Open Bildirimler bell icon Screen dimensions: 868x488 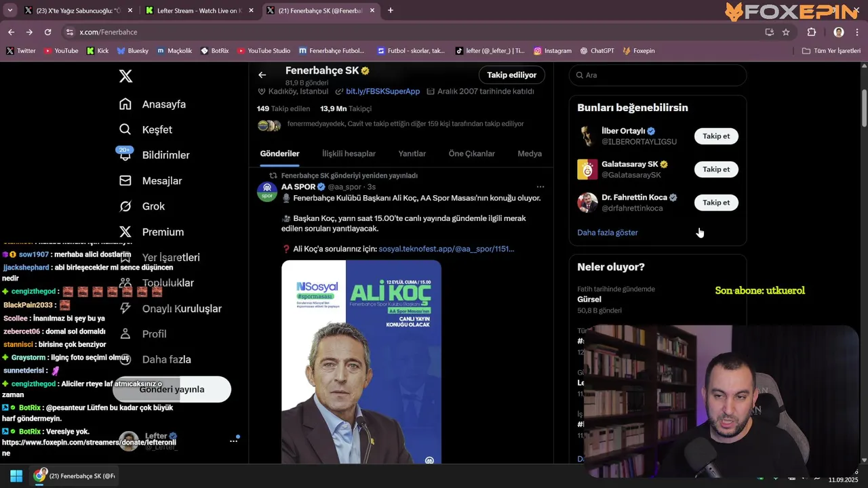[125, 155]
